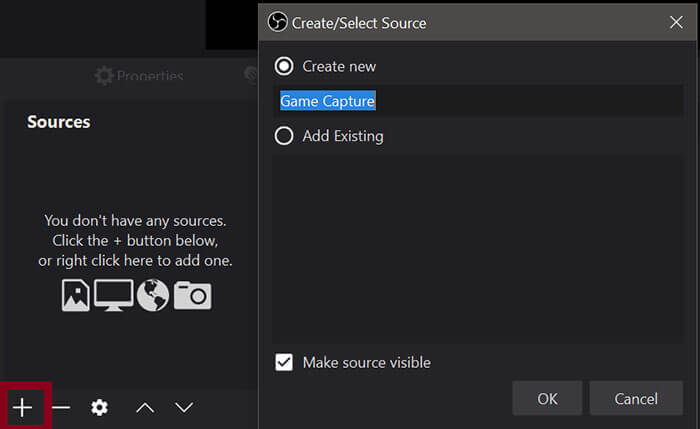Move source up with the up arrow
700x429 pixels.
coord(145,407)
